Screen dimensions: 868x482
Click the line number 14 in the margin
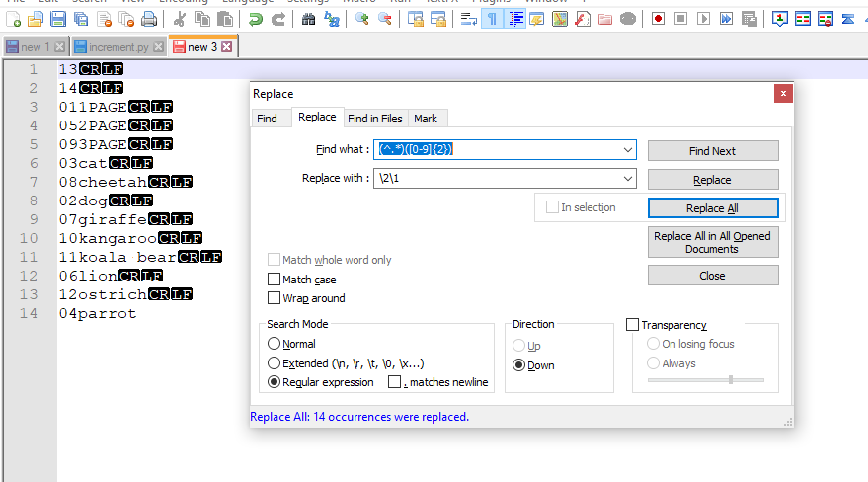pyautogui.click(x=29, y=313)
